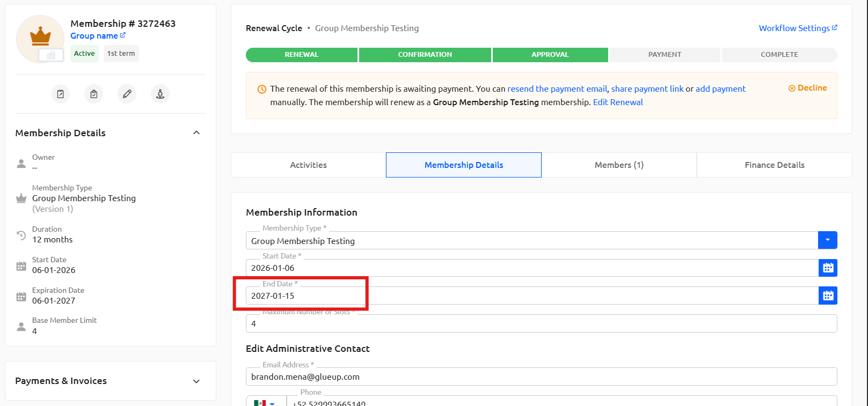
Task: Click the End Date input field
Action: 532,296
